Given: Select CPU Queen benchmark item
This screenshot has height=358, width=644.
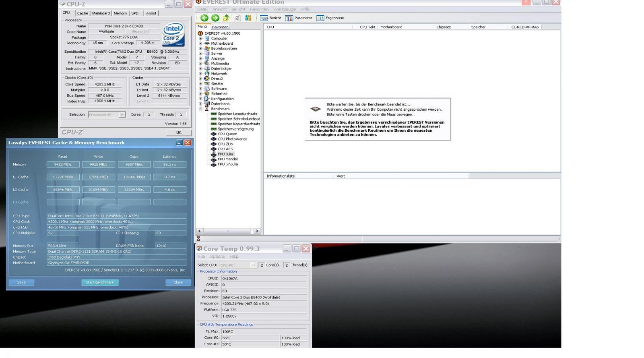Looking at the screenshot, I should pos(227,134).
